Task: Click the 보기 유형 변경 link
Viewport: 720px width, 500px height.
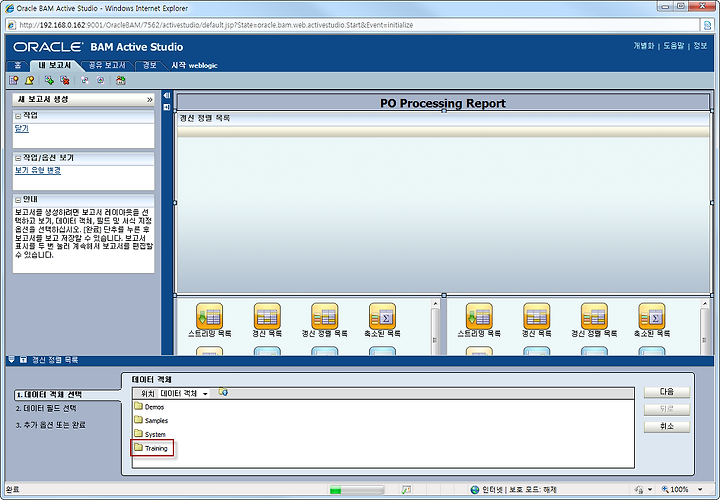Action: (x=38, y=170)
